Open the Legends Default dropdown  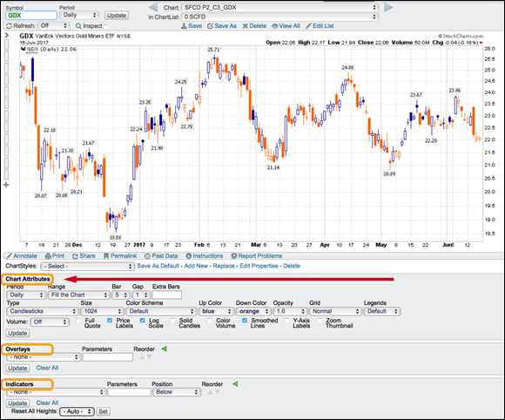tap(382, 311)
